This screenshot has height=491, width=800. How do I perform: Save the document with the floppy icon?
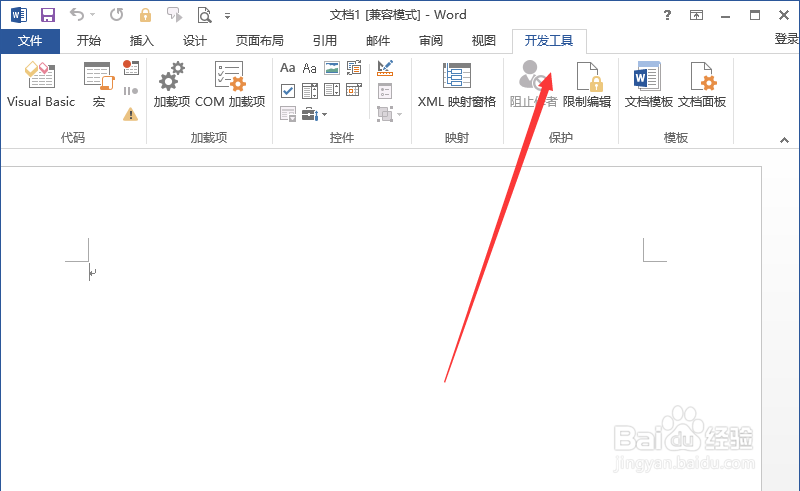tap(47, 15)
